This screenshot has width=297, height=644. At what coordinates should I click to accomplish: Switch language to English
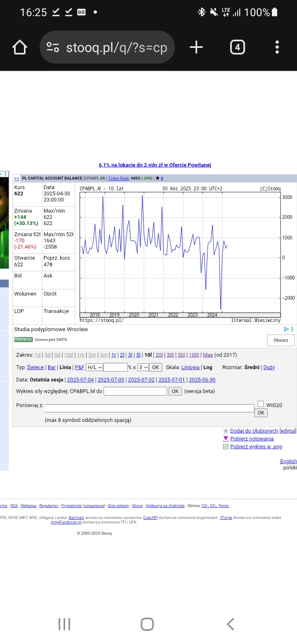click(288, 462)
